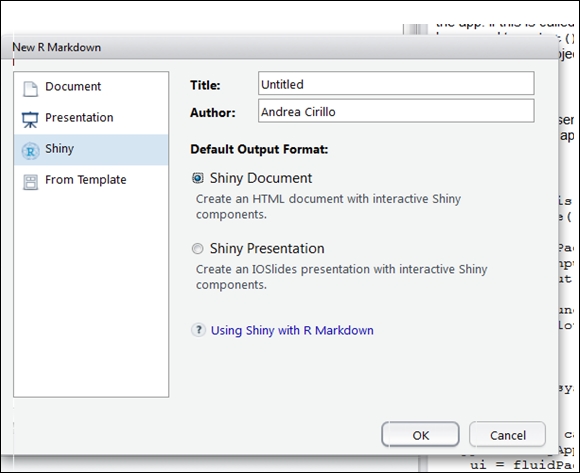580x473 pixels.
Task: Open Using Shiny with R Markdown link
Action: tap(292, 330)
